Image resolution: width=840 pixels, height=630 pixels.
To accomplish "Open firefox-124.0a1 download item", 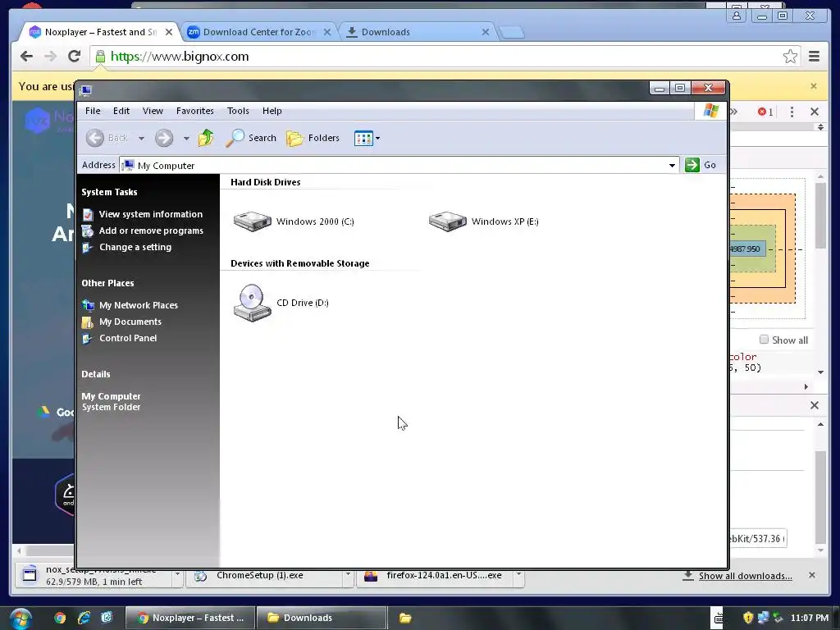I will click(436, 577).
